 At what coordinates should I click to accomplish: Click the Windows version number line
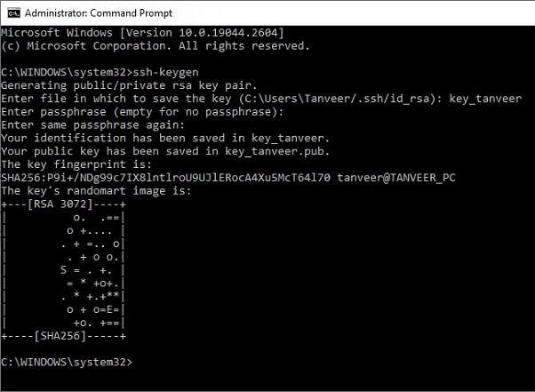[x=142, y=33]
